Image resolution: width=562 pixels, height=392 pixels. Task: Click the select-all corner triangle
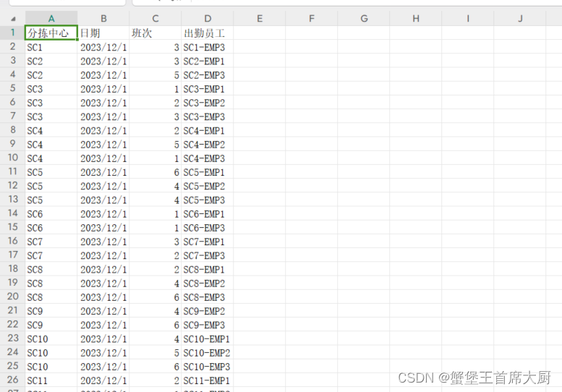click(13, 19)
